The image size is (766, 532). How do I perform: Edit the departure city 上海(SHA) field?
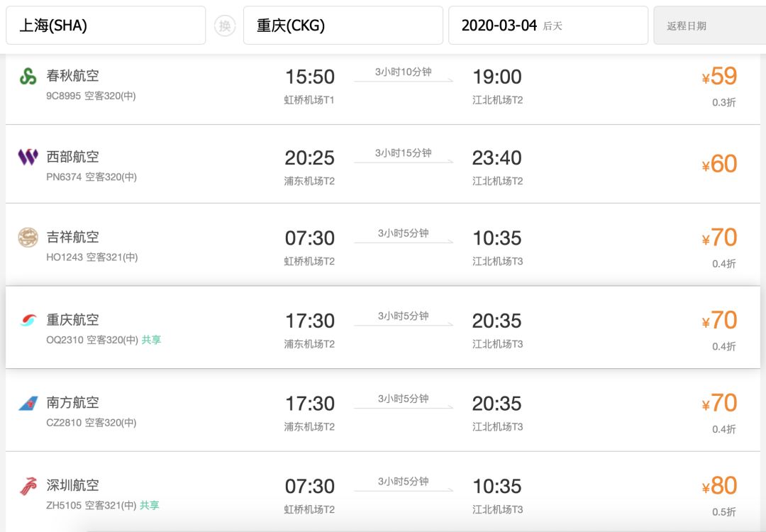(106, 26)
